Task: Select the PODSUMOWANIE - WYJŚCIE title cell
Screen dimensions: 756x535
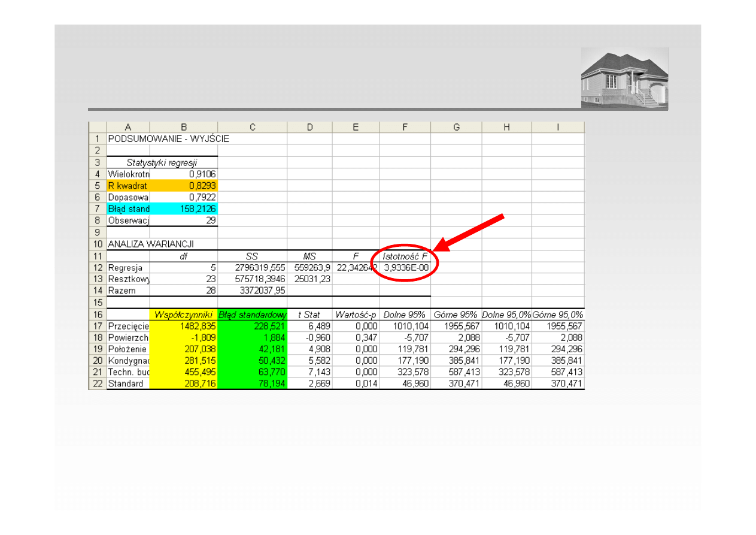Action: click(x=168, y=139)
